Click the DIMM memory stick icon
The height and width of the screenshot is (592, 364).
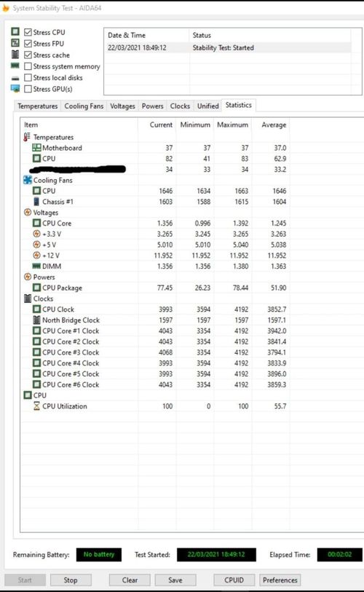point(36,266)
